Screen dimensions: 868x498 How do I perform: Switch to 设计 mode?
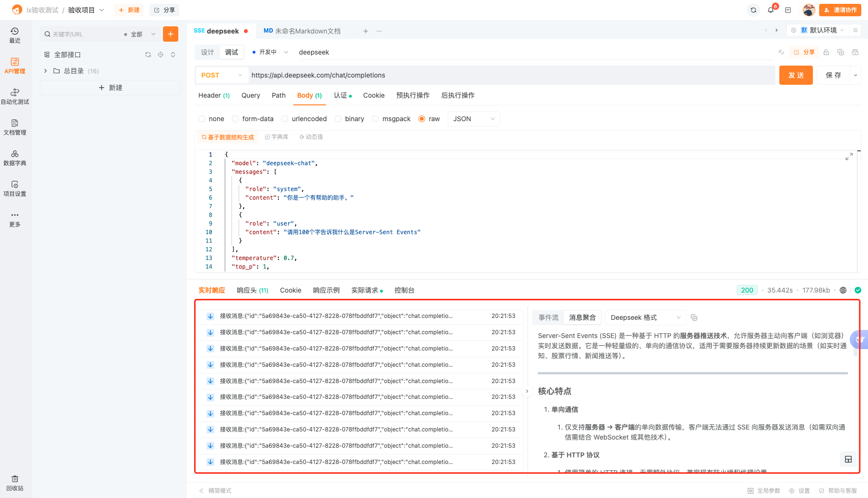tap(208, 52)
